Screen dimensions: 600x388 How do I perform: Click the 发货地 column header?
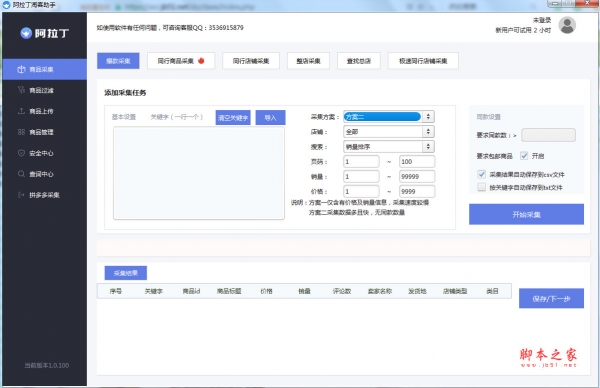pos(417,291)
